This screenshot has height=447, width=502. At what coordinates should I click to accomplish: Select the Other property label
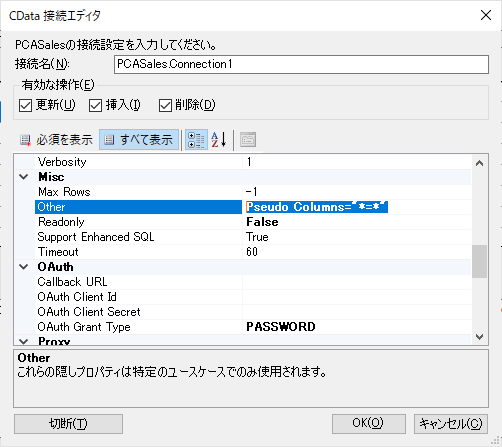tap(138, 207)
